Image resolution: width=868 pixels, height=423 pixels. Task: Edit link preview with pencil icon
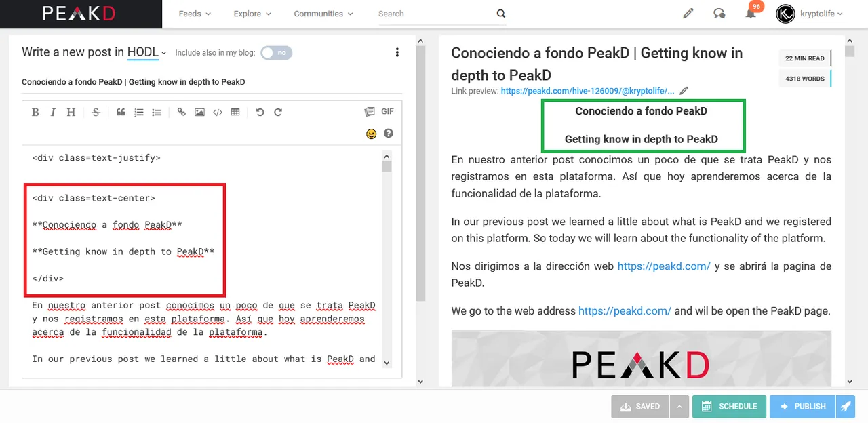click(x=684, y=90)
